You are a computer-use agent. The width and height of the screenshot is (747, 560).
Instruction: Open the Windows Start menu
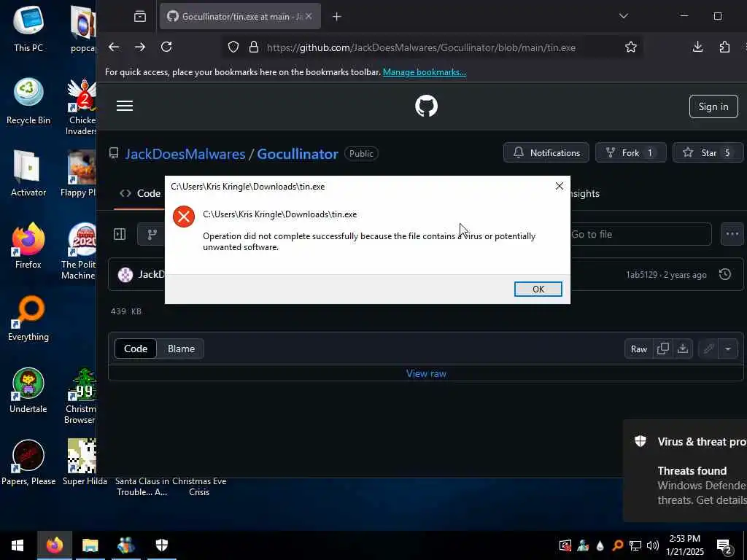pyautogui.click(x=18, y=545)
